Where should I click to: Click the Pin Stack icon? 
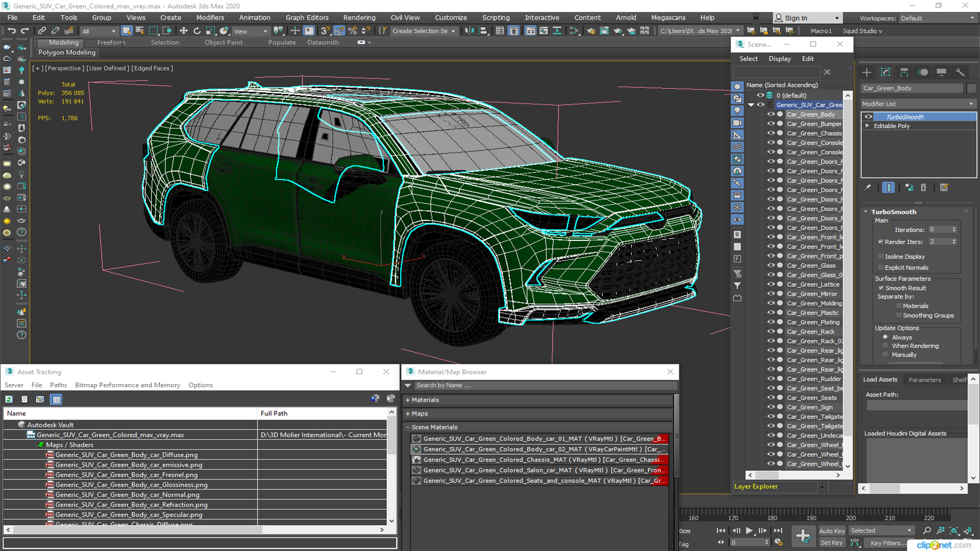click(867, 188)
